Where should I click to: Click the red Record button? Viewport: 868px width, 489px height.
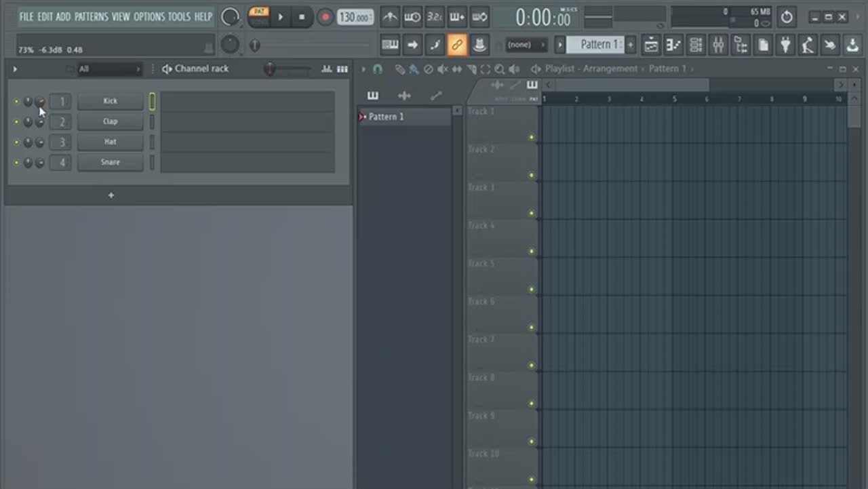[325, 17]
